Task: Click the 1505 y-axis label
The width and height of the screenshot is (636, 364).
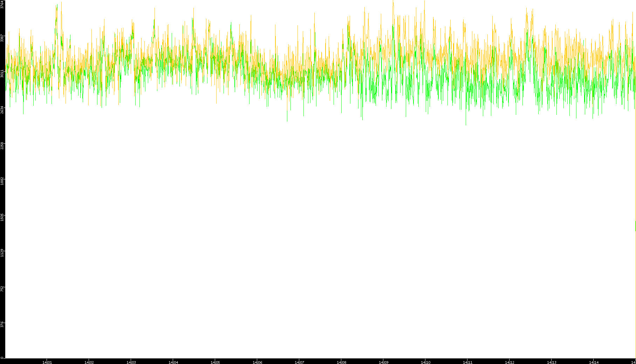Action: tap(2, 217)
